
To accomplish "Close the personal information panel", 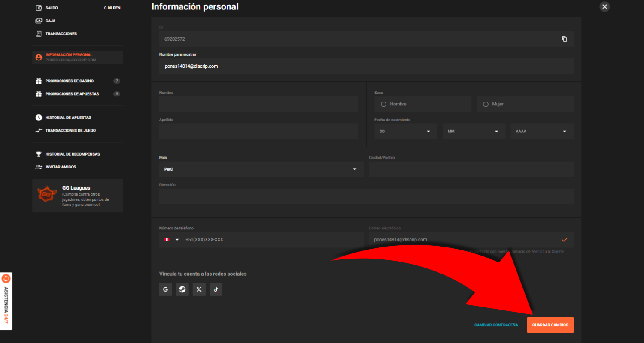I will 605,6.
